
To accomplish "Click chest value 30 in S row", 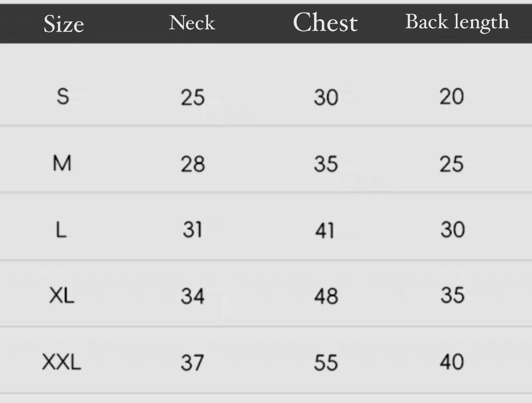I will click(326, 97).
